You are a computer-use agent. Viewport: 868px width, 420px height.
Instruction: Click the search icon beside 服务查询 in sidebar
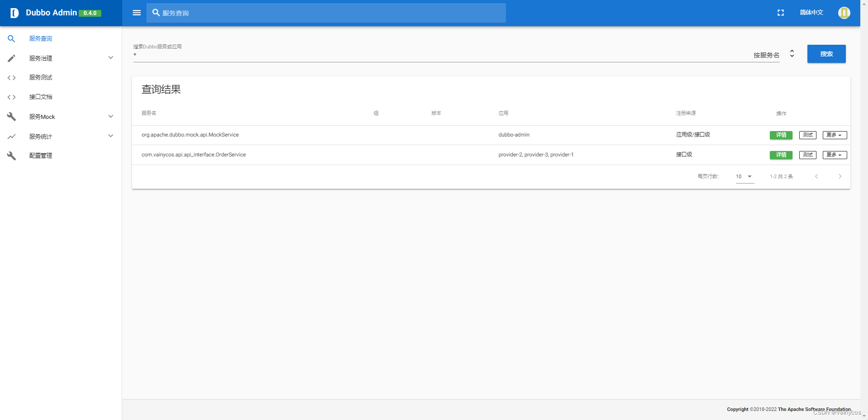pyautogui.click(x=11, y=39)
